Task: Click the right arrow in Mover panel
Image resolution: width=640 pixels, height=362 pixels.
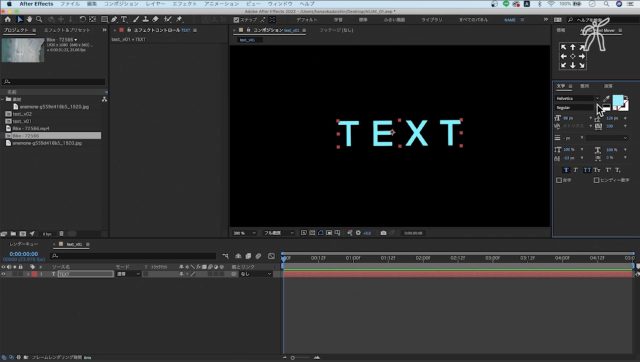Action: [x=582, y=56]
